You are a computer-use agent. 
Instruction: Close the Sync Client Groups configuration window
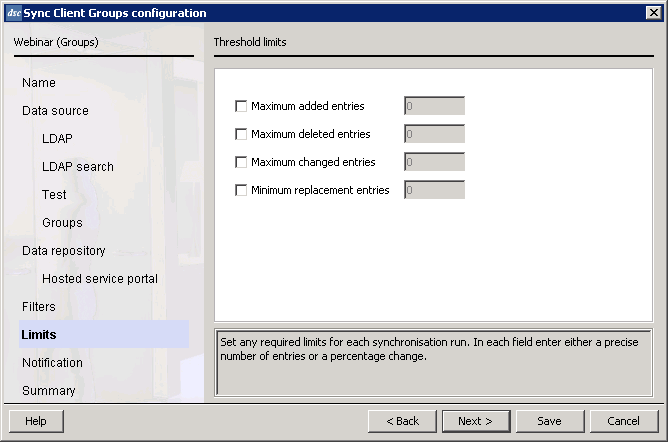[654, 13]
